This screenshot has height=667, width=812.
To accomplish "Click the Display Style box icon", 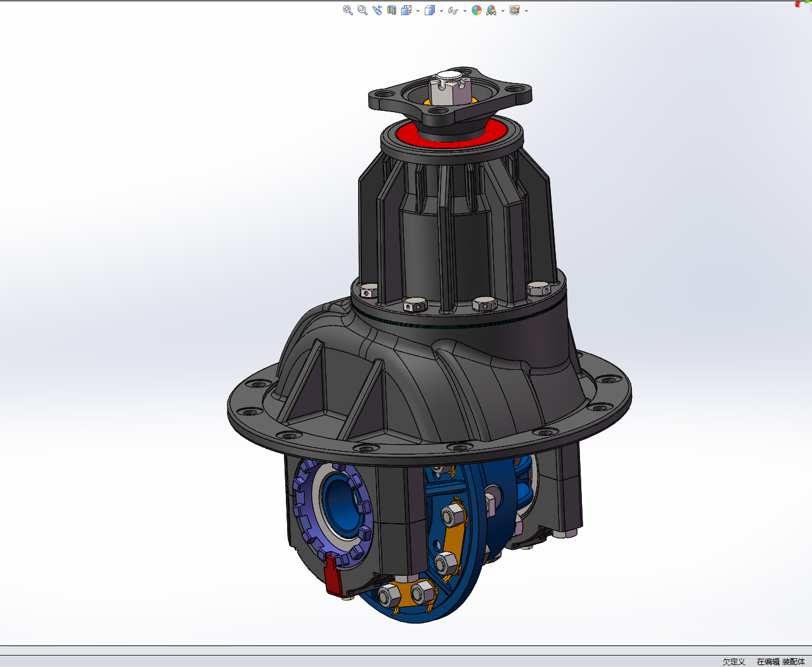I will point(430,10).
